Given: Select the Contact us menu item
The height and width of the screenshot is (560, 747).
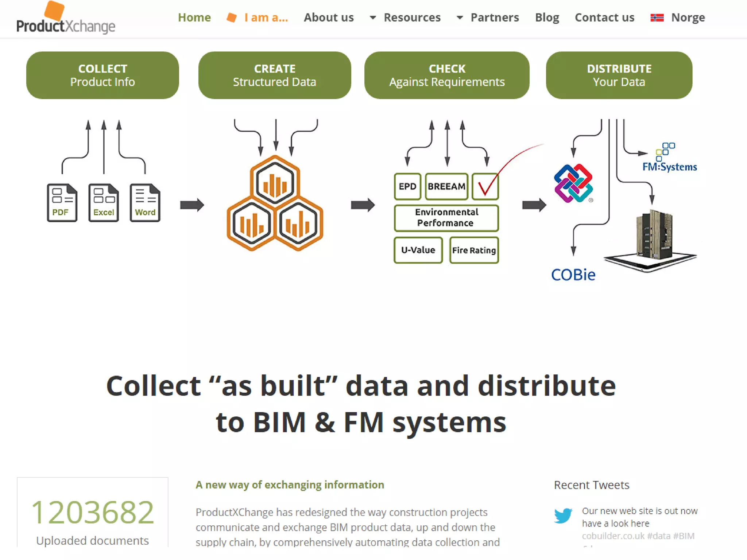Looking at the screenshot, I should point(604,17).
